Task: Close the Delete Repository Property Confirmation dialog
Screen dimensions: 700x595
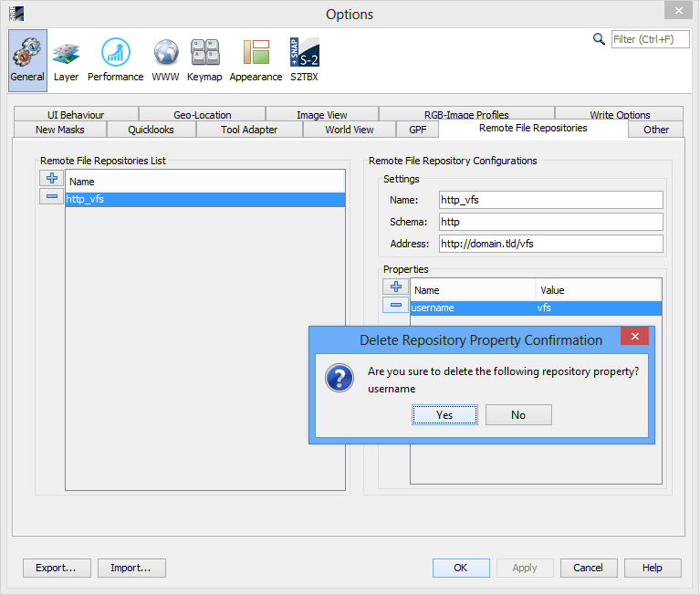Action: 635,336
